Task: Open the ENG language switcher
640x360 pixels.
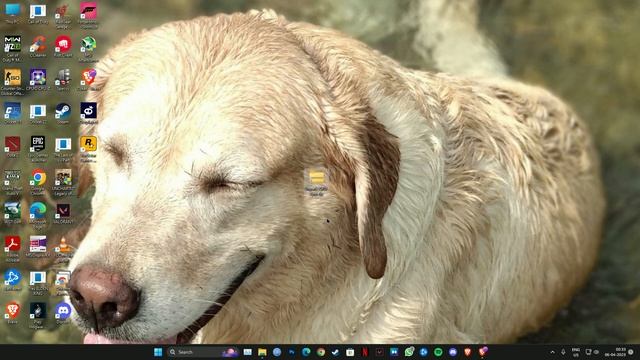Action: point(576,352)
